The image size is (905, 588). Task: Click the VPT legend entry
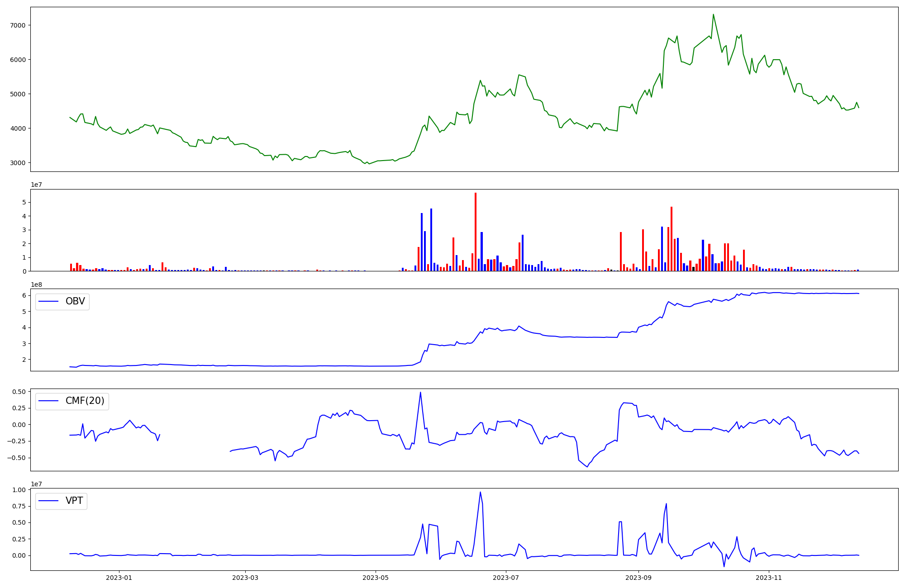74,501
